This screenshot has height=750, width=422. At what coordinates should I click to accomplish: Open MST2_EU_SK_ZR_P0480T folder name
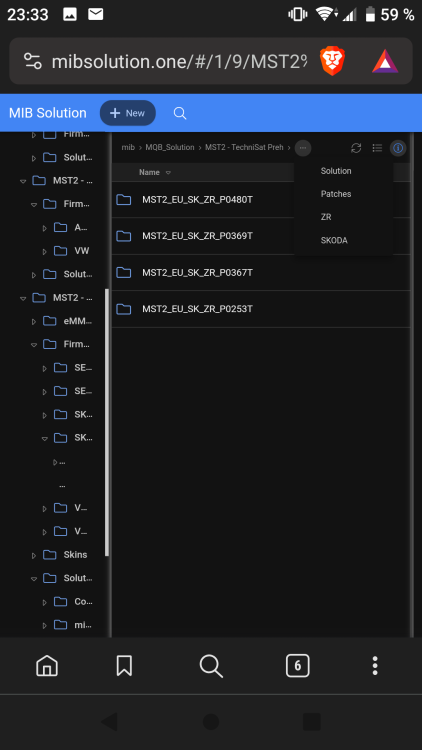click(197, 199)
